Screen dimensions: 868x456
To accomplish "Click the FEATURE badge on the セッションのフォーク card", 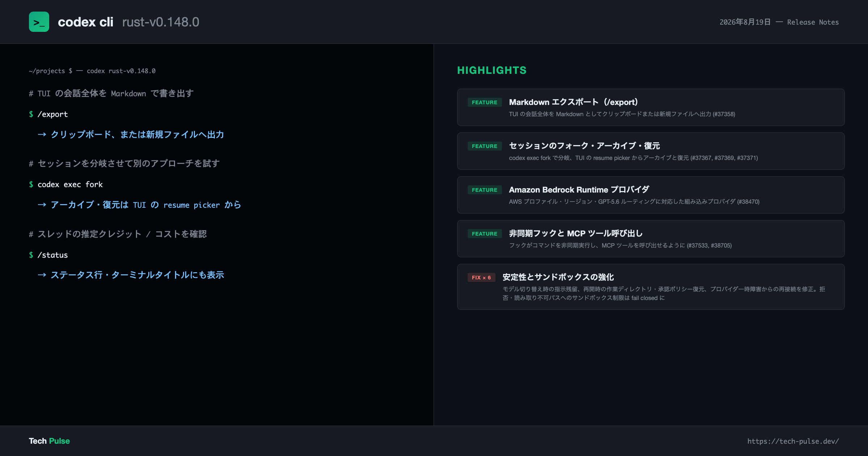I will [485, 146].
